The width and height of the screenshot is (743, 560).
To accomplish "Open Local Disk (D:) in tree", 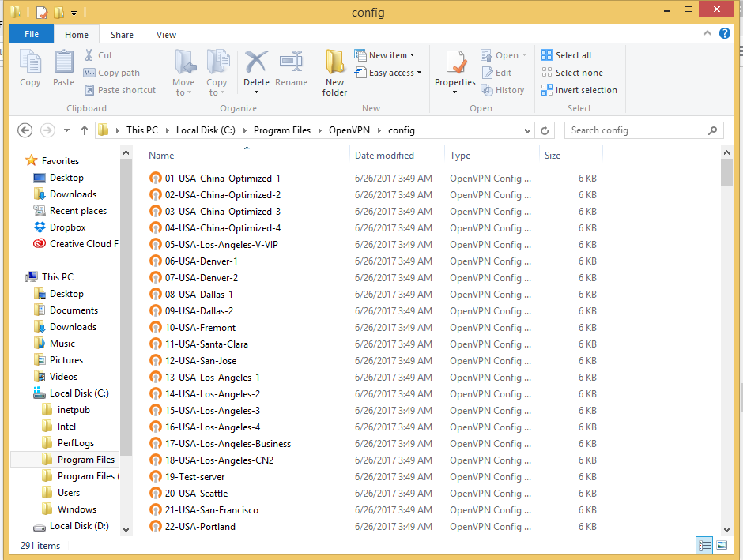I will [x=71, y=526].
